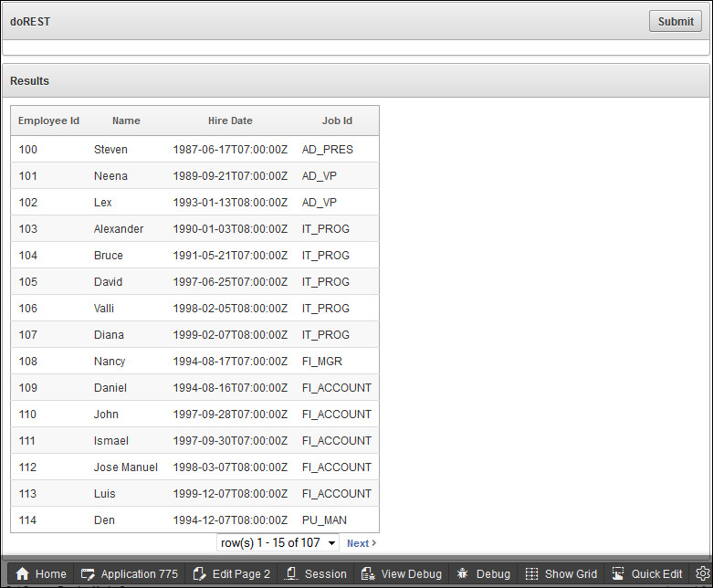This screenshot has width=713, height=588.
Task: Click the Name column header
Action: click(x=126, y=121)
